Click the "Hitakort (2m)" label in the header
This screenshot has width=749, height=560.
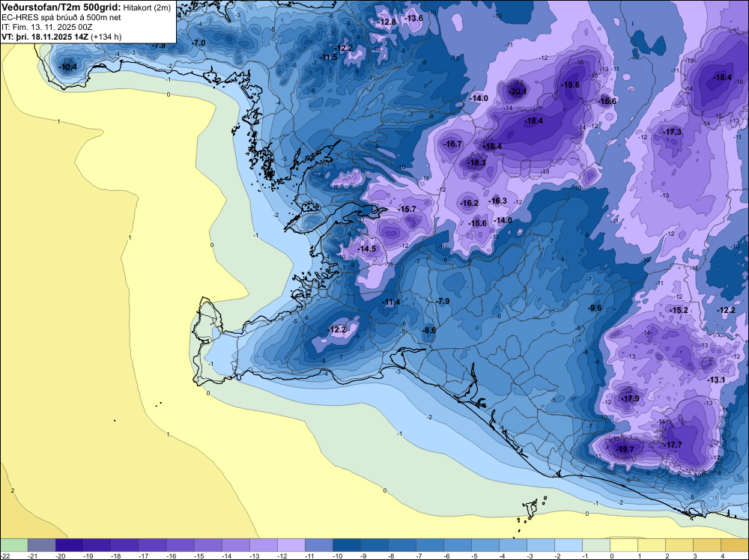(147, 7)
